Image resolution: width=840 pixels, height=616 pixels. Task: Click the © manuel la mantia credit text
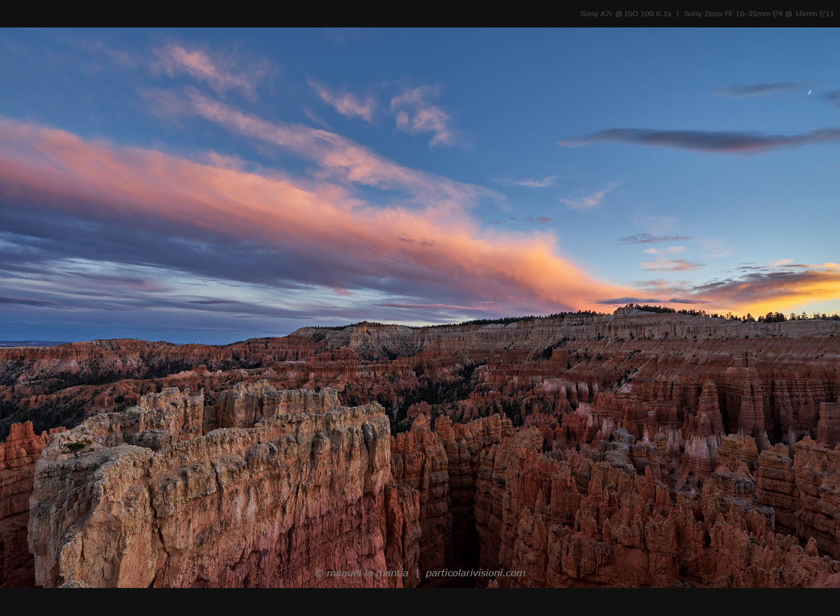(x=361, y=572)
